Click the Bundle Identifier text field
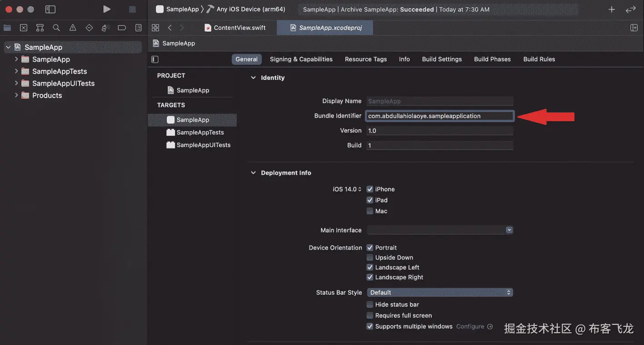 tap(439, 116)
